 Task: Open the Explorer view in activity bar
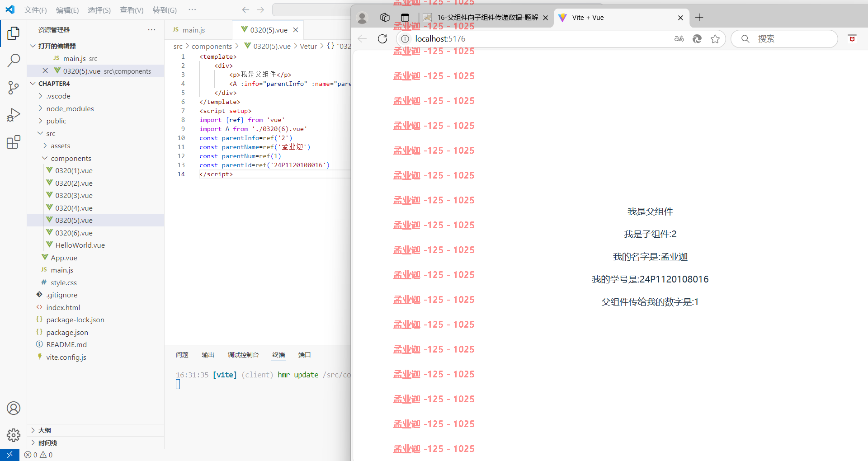(14, 33)
